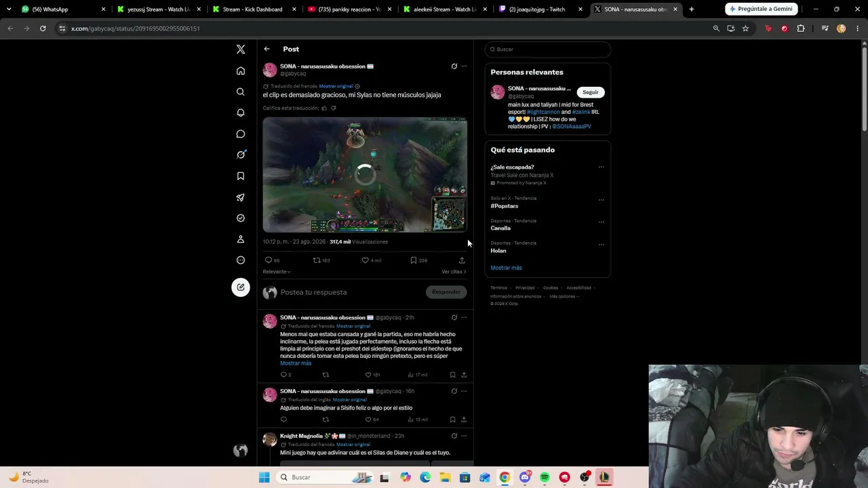
Task: Compose a new post with quill button
Action: click(x=241, y=287)
